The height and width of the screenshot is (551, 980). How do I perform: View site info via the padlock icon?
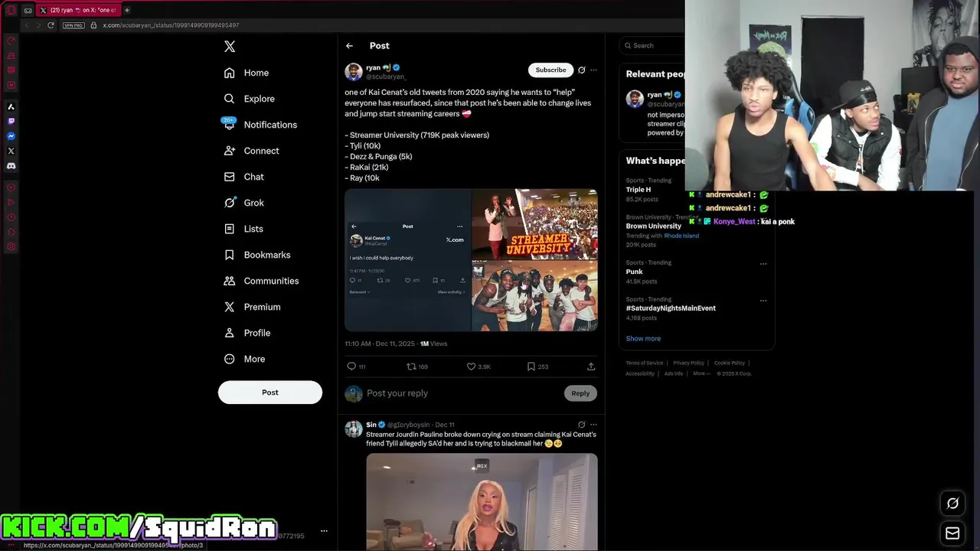[93, 25]
